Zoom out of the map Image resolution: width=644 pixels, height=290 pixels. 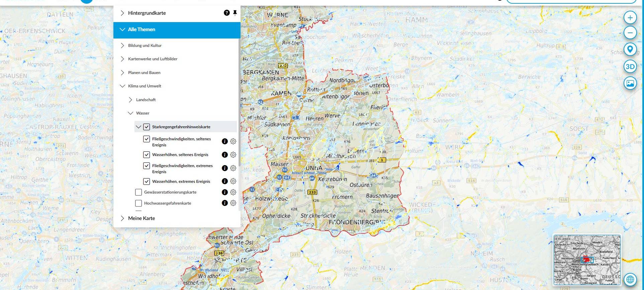point(630,33)
